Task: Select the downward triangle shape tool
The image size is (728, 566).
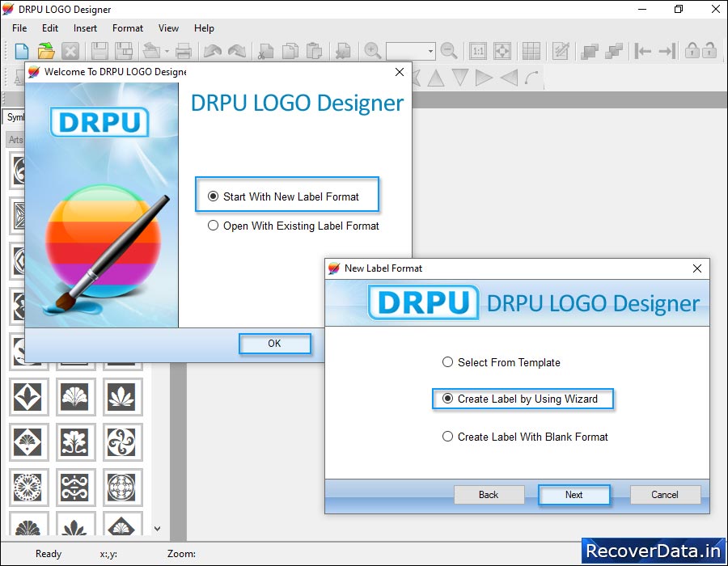Action: click(x=459, y=78)
